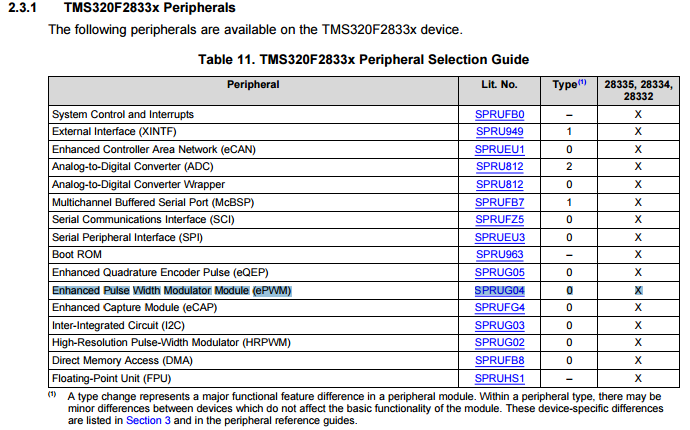Jump to Section 3 from footnote
Image resolution: width=690 pixels, height=430 pixels.
tap(148, 420)
